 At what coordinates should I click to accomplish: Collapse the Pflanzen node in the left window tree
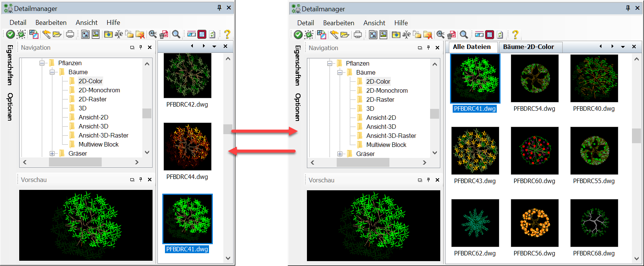click(x=42, y=63)
